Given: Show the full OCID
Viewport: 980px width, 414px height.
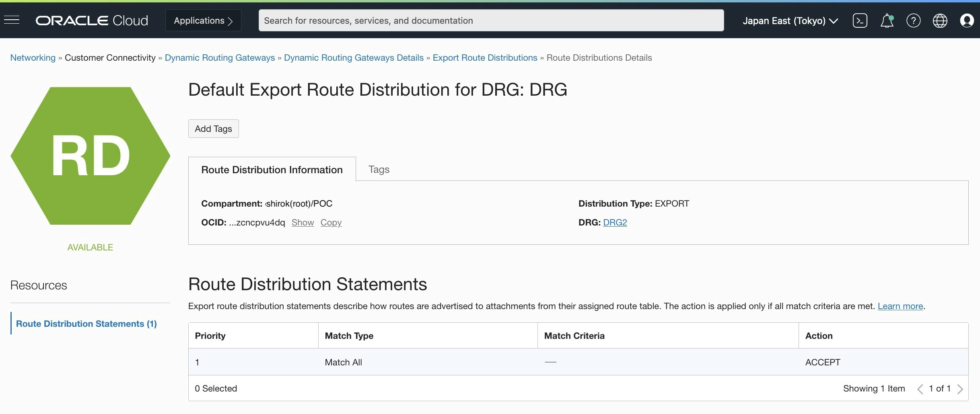Looking at the screenshot, I should (303, 222).
